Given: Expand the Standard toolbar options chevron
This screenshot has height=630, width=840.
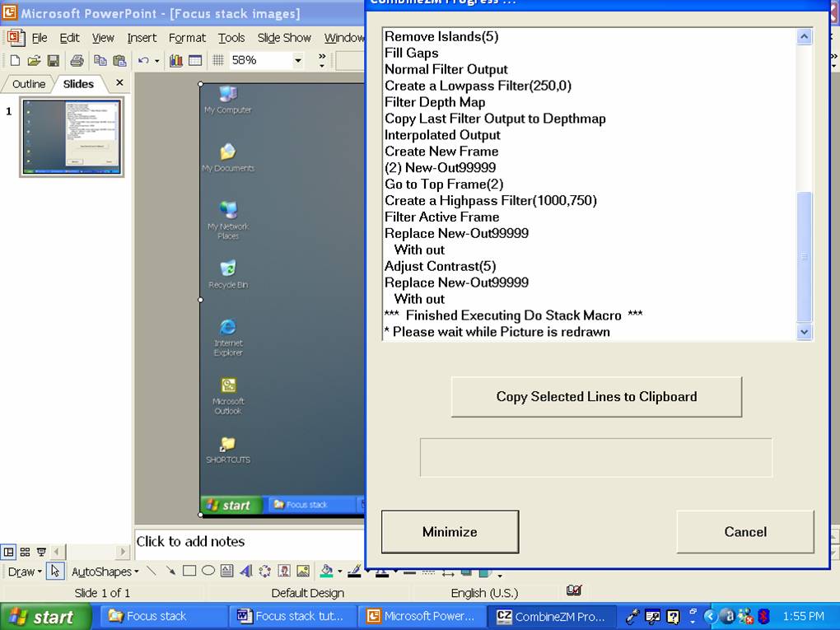Looking at the screenshot, I should click(321, 60).
